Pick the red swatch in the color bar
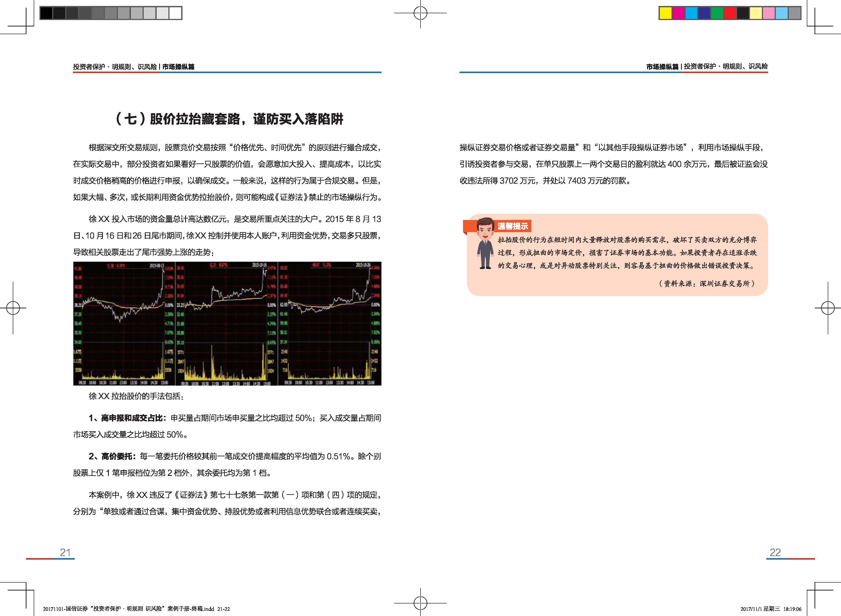This screenshot has width=841, height=616. pyautogui.click(x=730, y=13)
